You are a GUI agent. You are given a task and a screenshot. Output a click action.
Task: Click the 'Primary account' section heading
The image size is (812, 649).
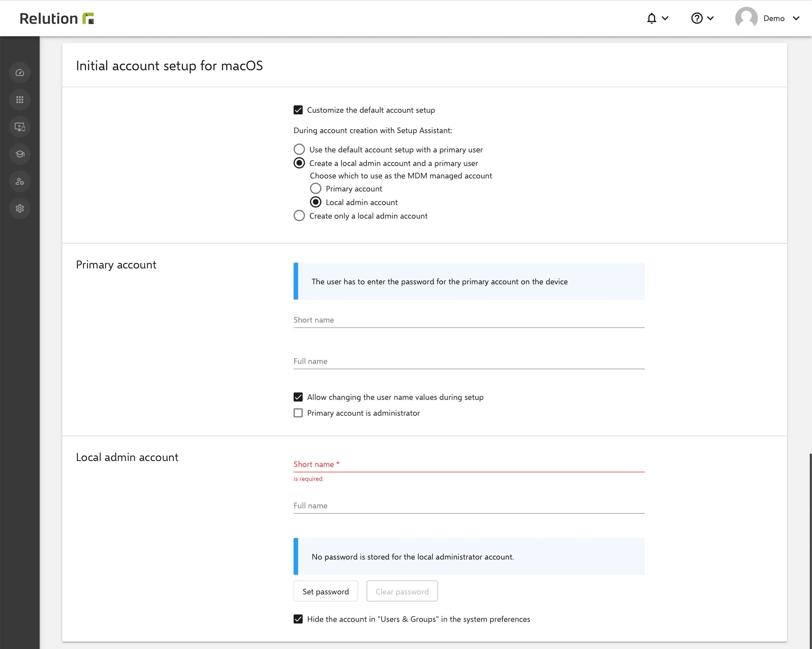(x=116, y=265)
